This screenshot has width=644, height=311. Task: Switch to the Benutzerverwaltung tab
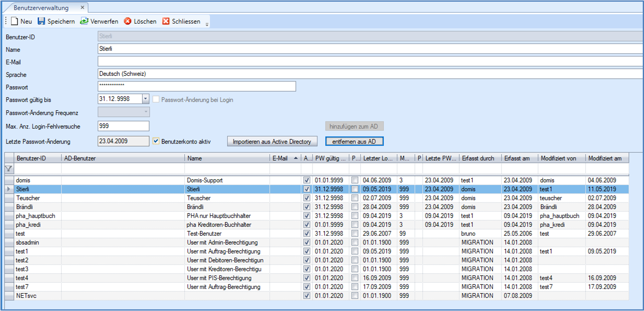tap(41, 8)
